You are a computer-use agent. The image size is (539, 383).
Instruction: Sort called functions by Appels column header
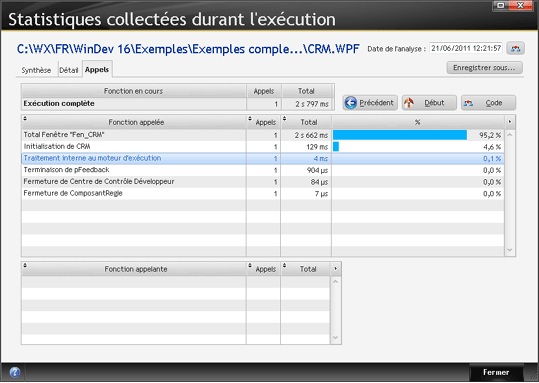264,122
